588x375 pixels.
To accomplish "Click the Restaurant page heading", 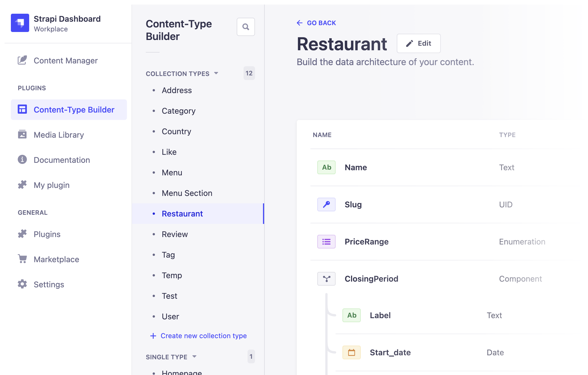I will (342, 44).
